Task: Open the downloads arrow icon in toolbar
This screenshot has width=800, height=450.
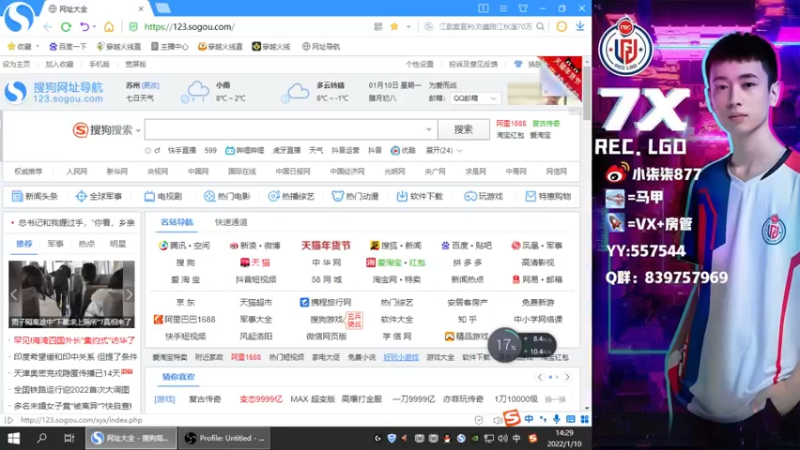Action: click(x=580, y=26)
